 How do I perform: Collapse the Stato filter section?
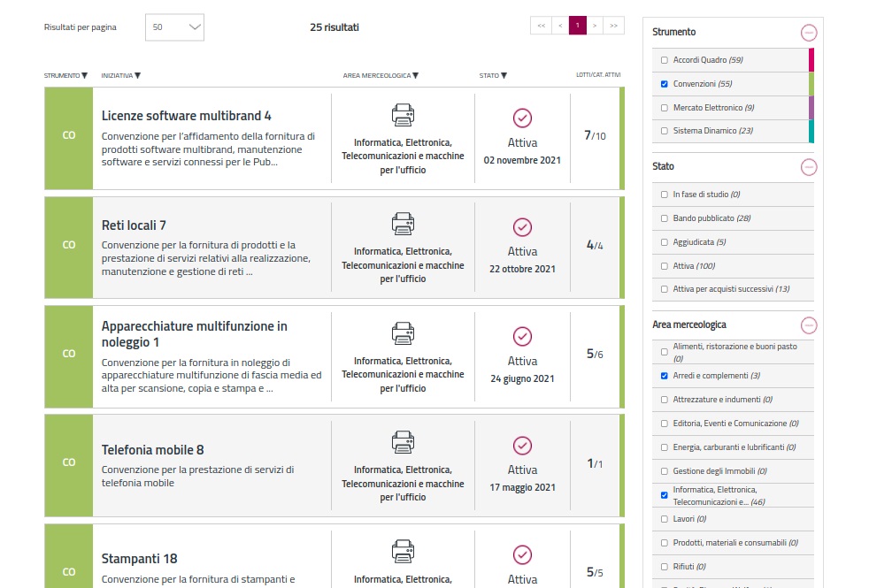[x=808, y=167]
